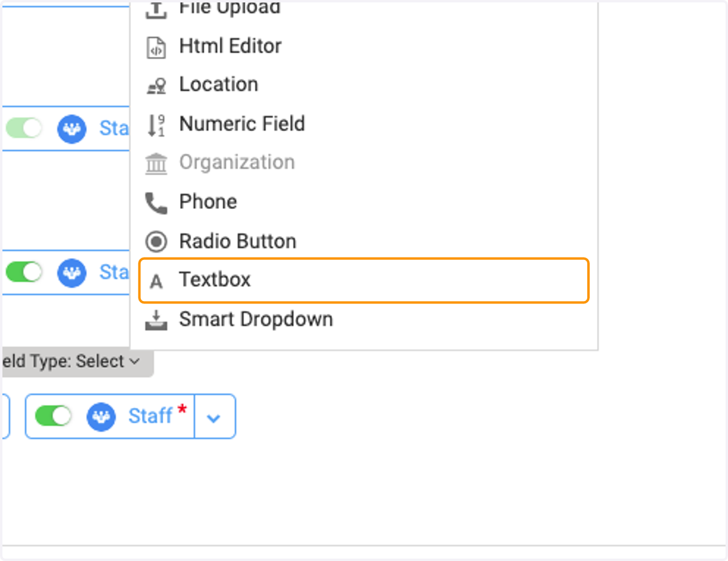Screen dimensions: 728x561
Task: Click the Phone handset icon
Action: coord(156,203)
